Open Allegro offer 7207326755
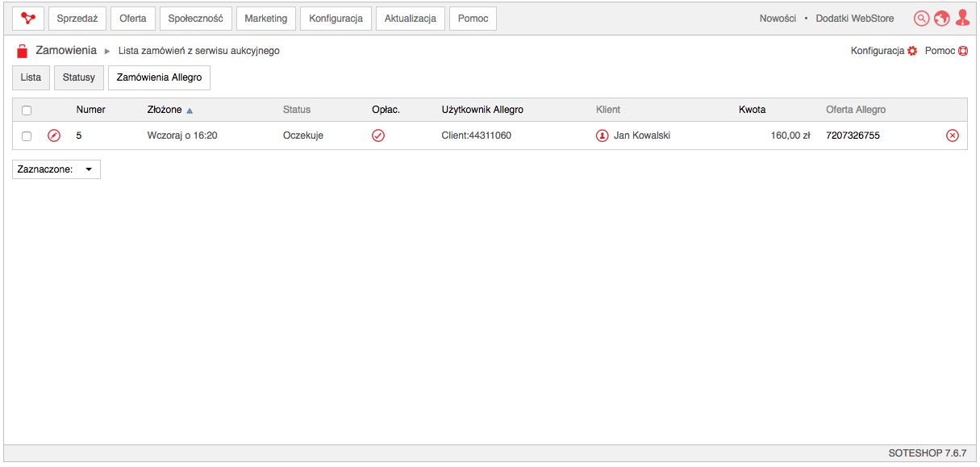980x467 pixels. coord(853,136)
